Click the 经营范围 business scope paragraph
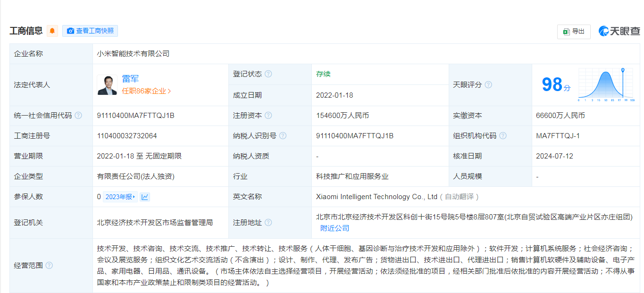The image size is (644, 293). point(366,266)
